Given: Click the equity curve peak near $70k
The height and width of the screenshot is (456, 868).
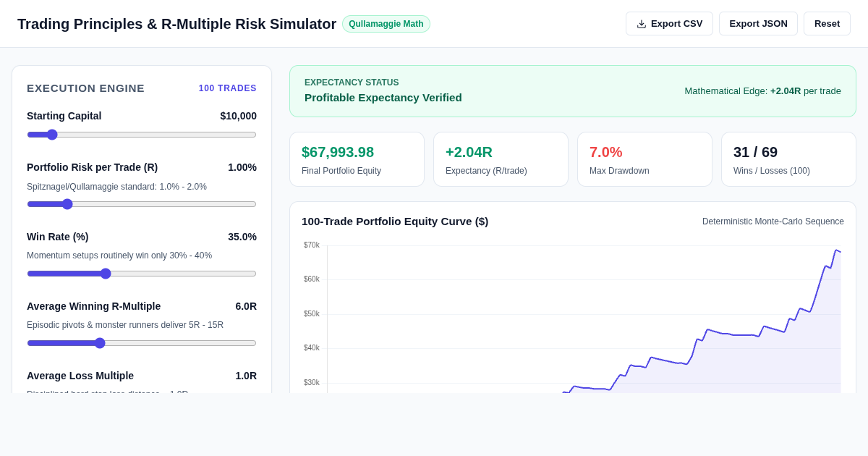Looking at the screenshot, I should (x=836, y=250).
